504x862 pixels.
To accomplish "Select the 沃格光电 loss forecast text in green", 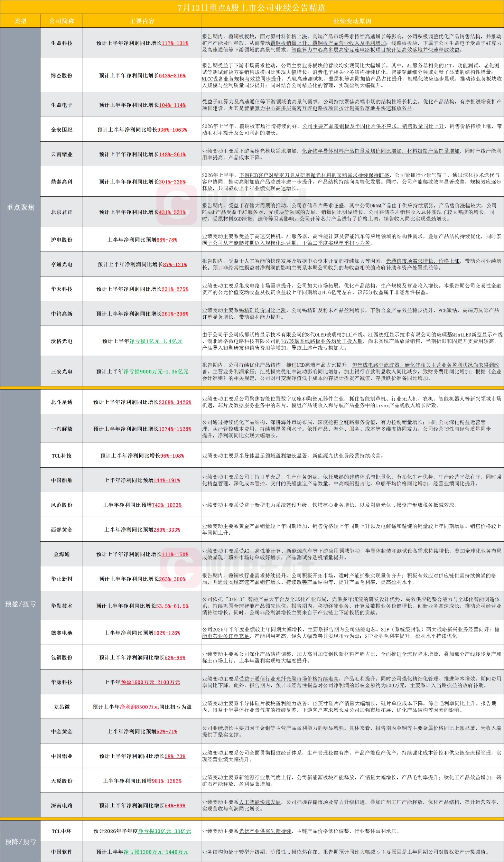I will [156, 341].
